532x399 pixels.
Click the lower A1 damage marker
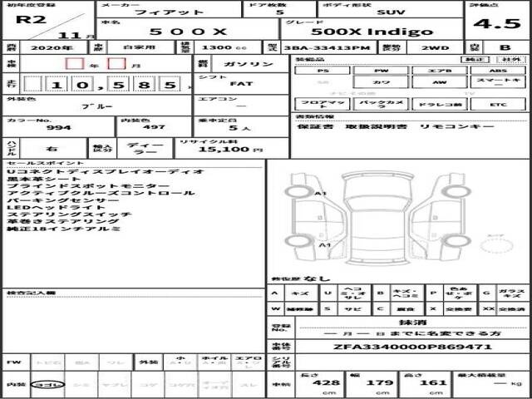coord(326,247)
